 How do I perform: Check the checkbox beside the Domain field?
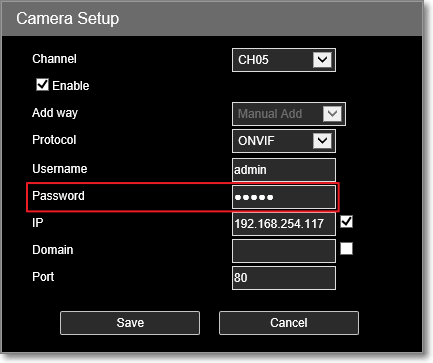tap(346, 249)
